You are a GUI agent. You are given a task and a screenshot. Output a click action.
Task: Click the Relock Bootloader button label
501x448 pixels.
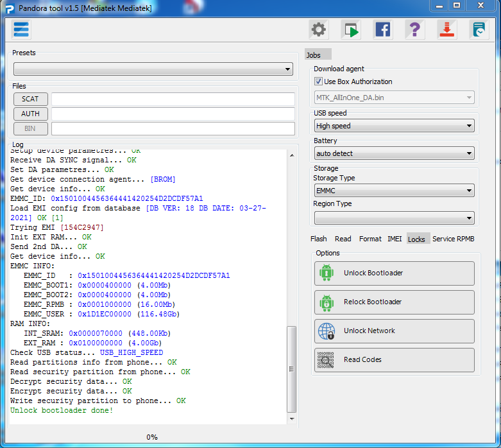point(373,302)
